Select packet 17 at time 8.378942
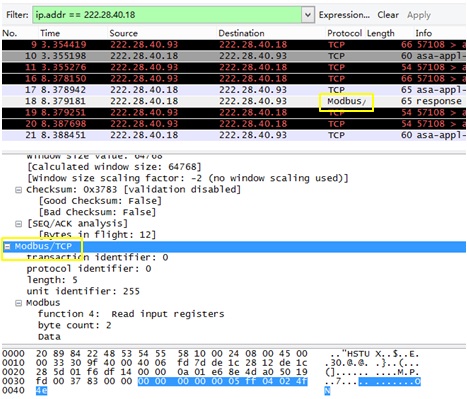The image size is (467, 399). pos(234,90)
